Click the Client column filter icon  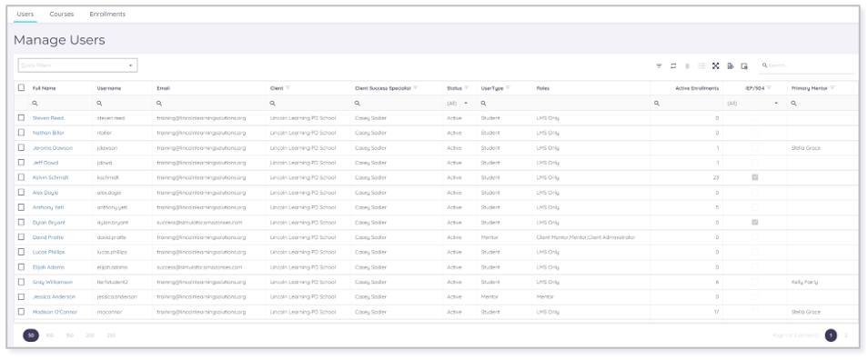[x=288, y=88]
